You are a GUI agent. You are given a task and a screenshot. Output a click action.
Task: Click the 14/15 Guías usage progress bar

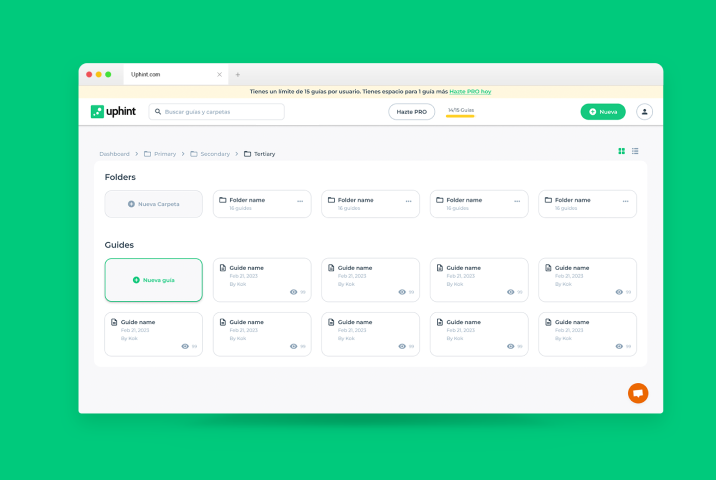point(460,116)
